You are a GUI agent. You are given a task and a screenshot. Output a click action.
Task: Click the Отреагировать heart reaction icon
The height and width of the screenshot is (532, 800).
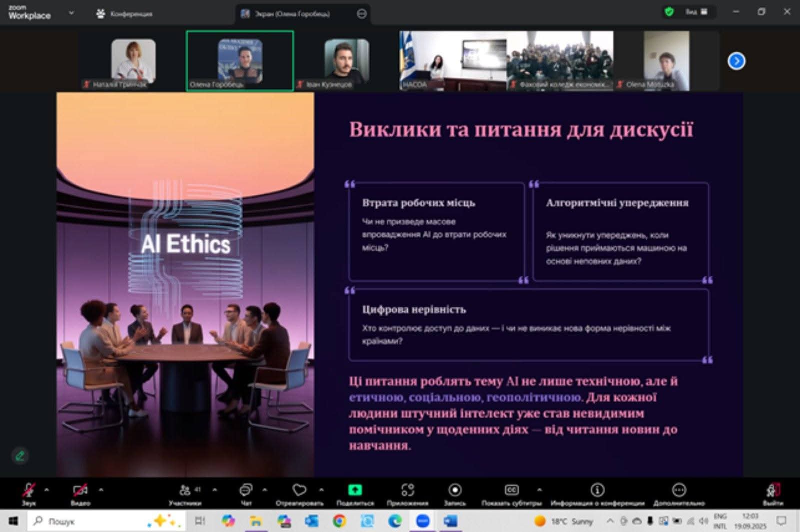(x=299, y=491)
